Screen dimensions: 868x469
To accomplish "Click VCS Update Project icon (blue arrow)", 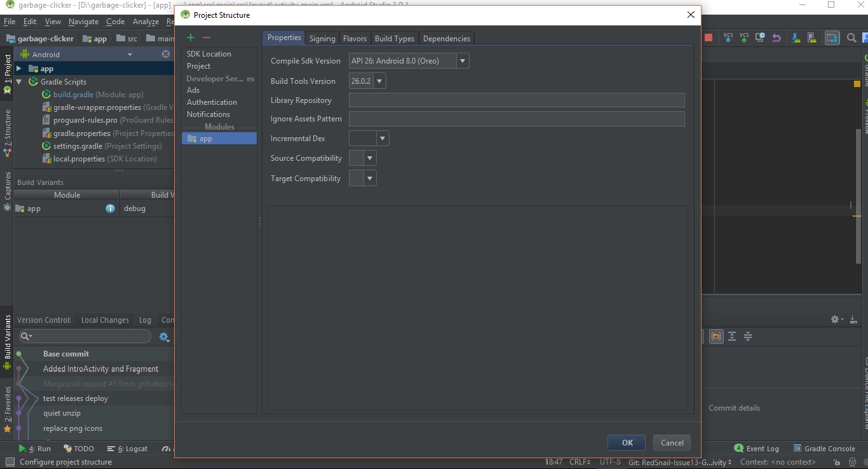I will pyautogui.click(x=728, y=38).
